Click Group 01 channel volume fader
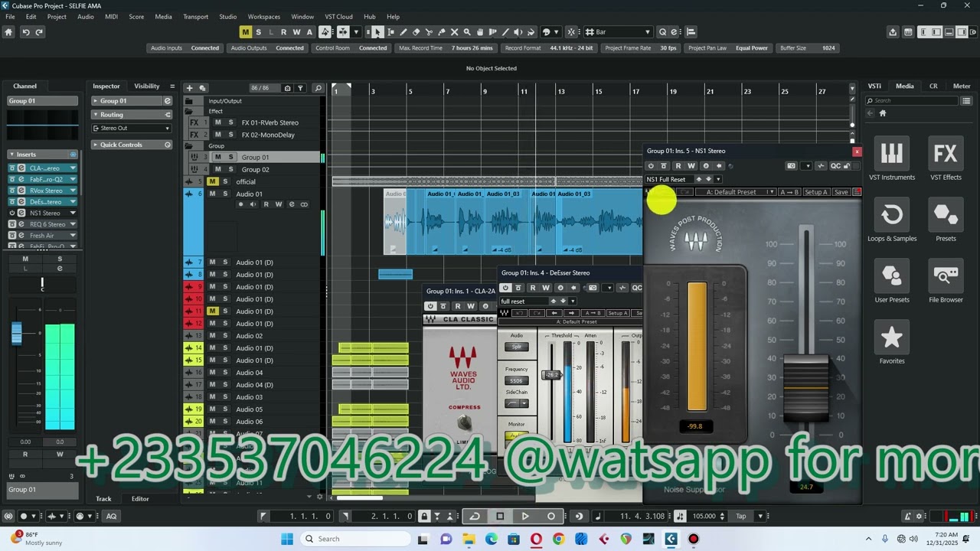 16,334
